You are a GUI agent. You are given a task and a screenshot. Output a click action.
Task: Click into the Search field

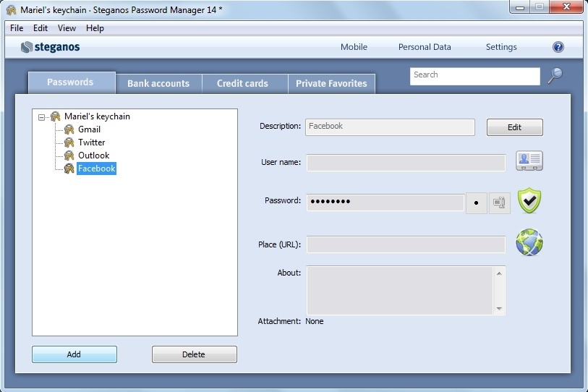pyautogui.click(x=474, y=77)
